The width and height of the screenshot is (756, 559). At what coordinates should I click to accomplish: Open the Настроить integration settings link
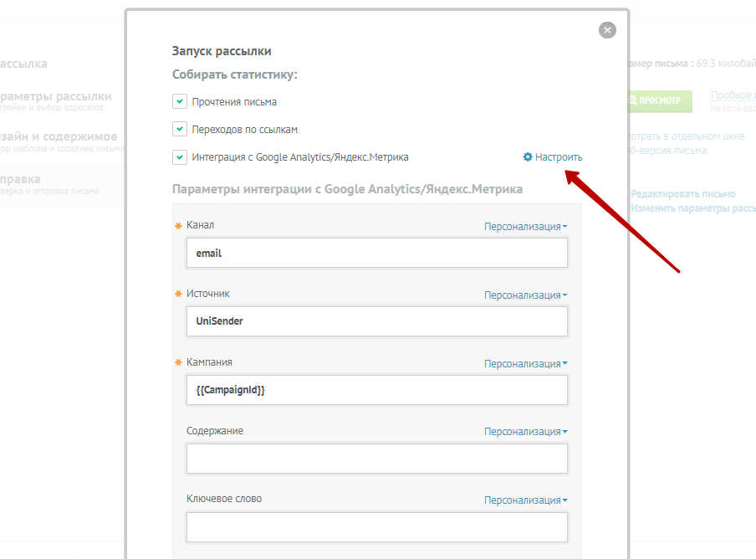pyautogui.click(x=559, y=156)
